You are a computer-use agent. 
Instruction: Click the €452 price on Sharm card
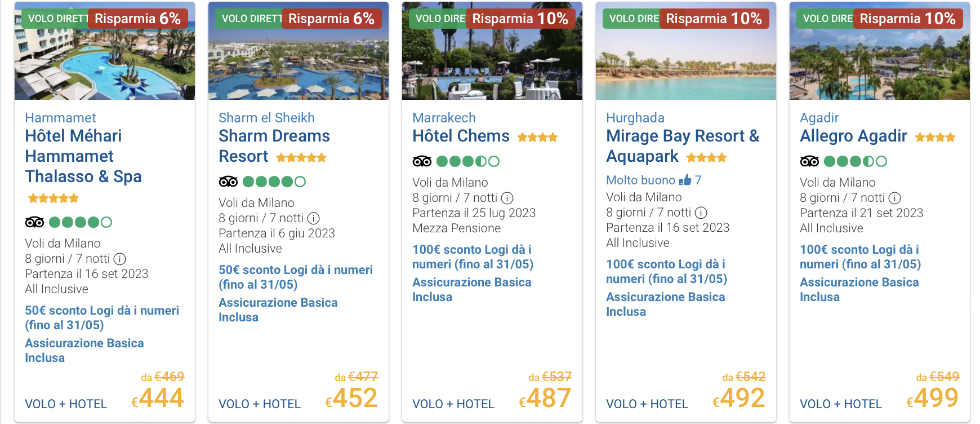click(351, 398)
